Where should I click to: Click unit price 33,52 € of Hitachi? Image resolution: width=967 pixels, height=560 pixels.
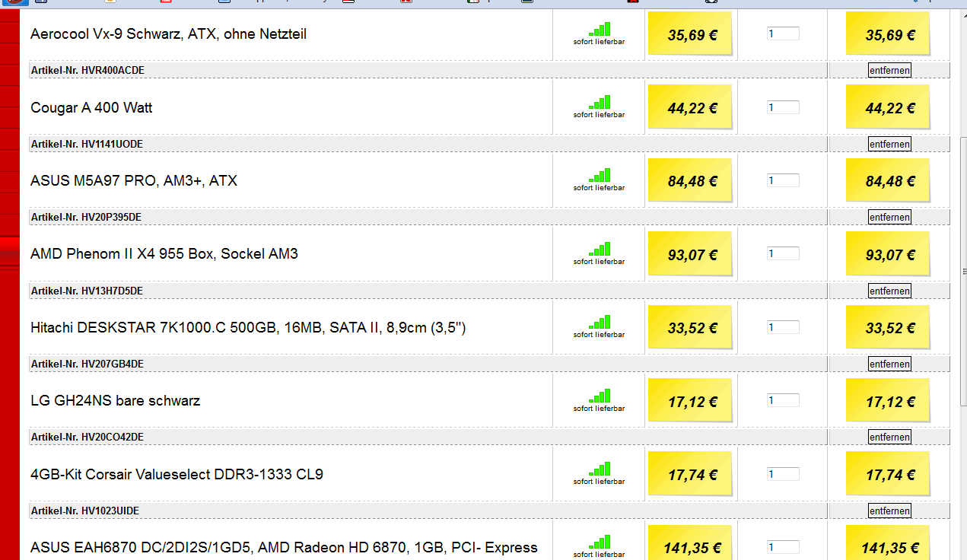click(689, 327)
